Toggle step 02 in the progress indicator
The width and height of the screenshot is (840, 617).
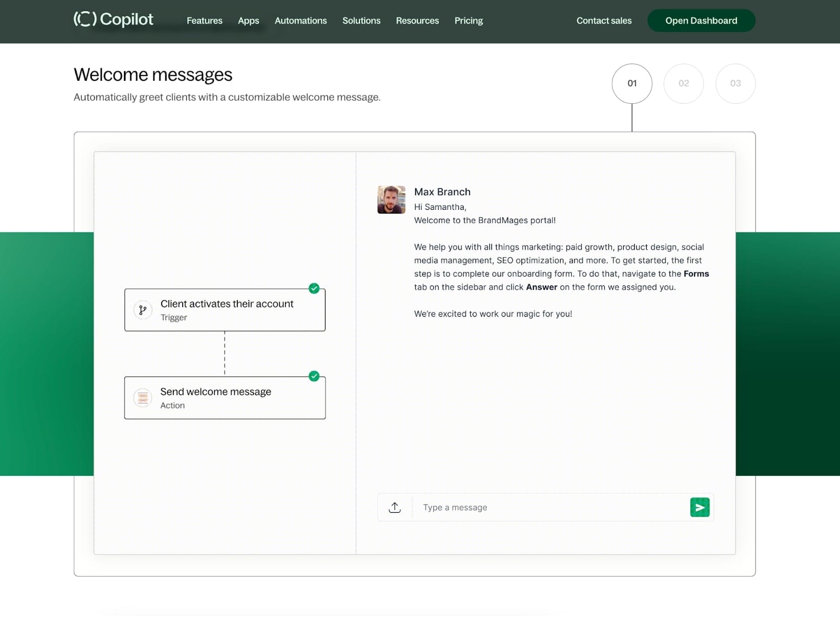pos(684,83)
